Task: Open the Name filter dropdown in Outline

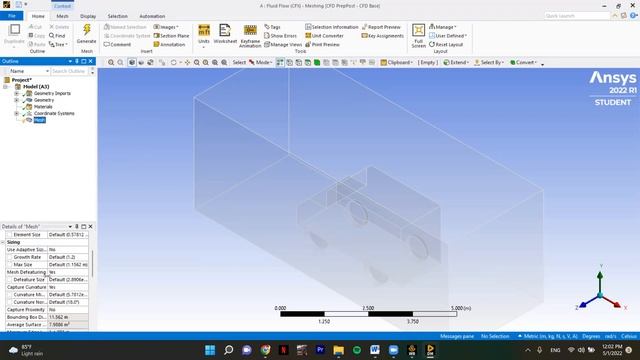Action: (47, 71)
